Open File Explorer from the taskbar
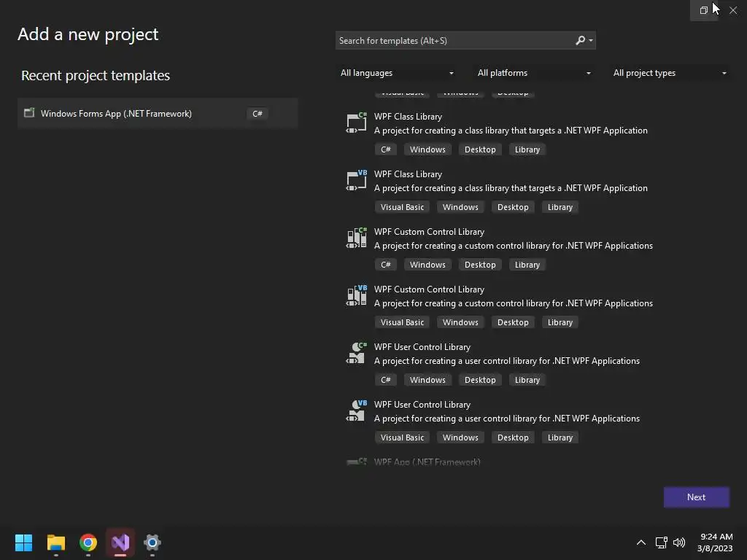The width and height of the screenshot is (747, 560). coord(55,542)
